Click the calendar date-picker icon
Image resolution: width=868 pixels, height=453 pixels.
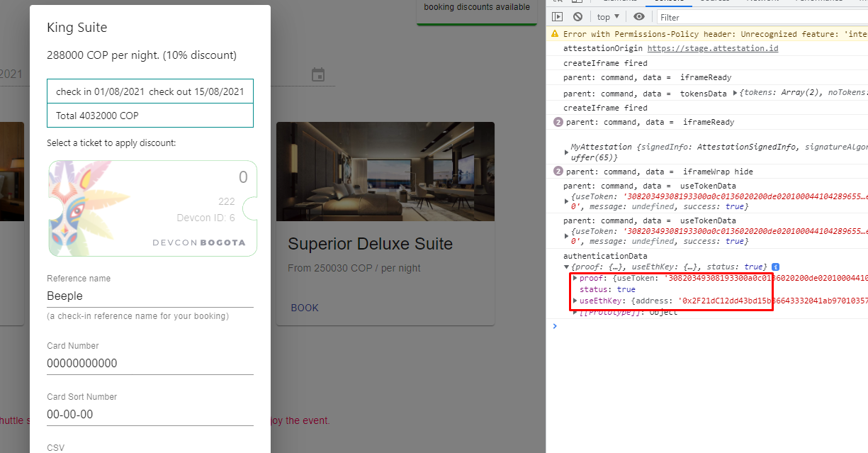click(x=318, y=74)
